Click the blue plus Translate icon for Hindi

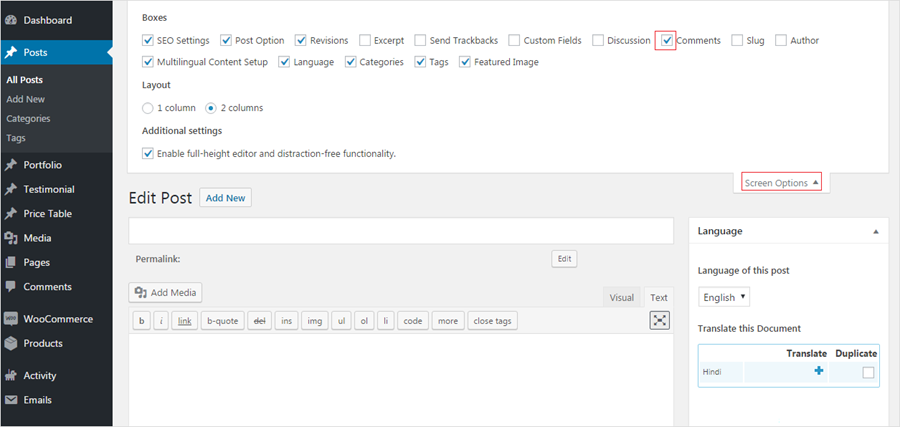click(819, 371)
